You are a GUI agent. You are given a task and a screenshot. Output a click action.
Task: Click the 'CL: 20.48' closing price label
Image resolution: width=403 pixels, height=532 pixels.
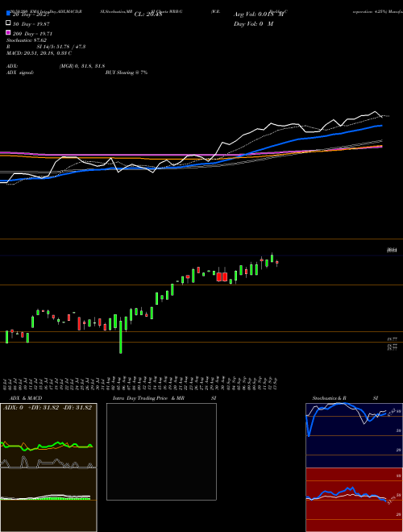pyautogui.click(x=148, y=15)
